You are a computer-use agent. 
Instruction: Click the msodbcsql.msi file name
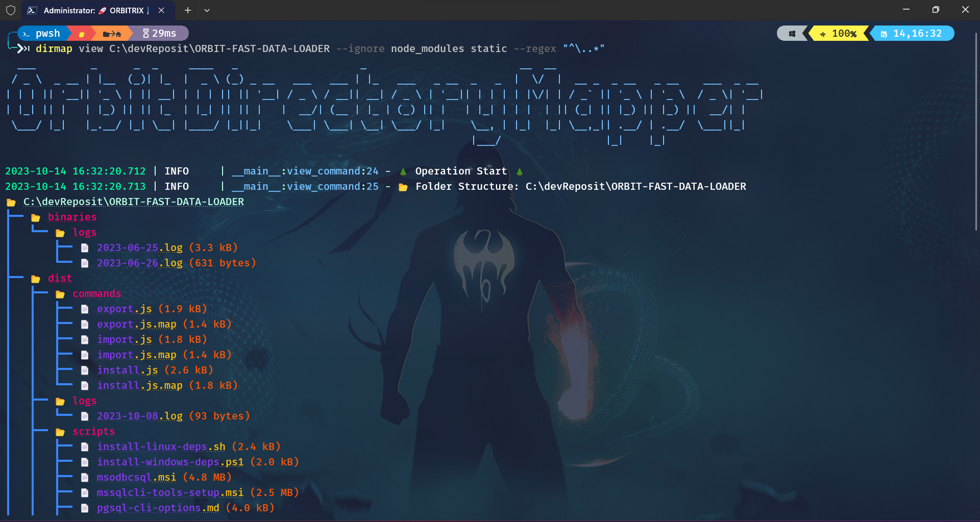[137, 477]
